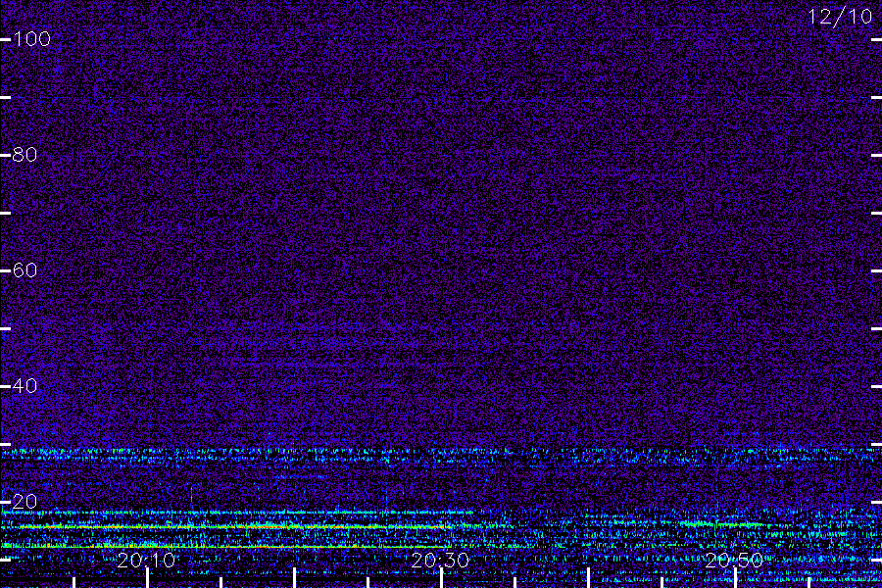This screenshot has height=588, width=882.
Task: Click the 12/10 date label
Action: click(840, 17)
